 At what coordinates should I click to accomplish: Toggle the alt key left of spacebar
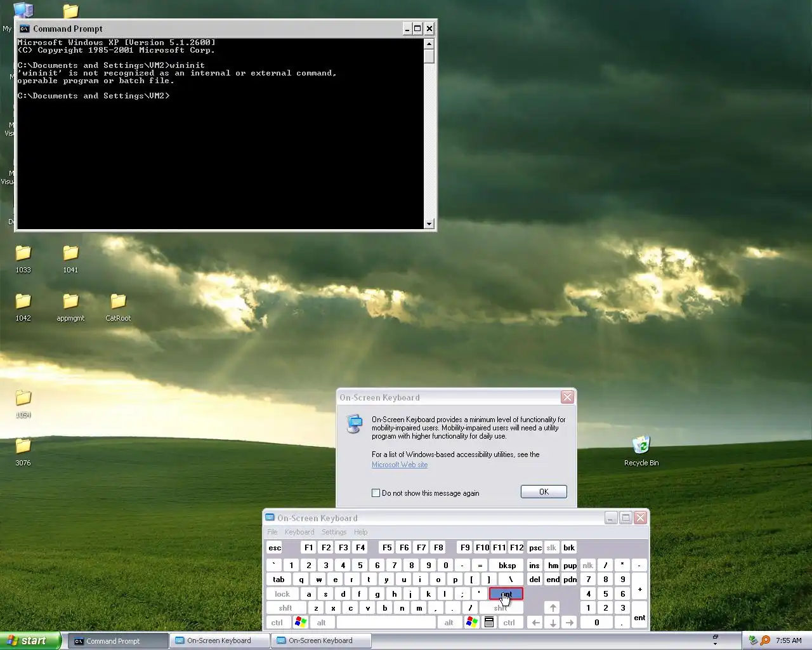(321, 623)
